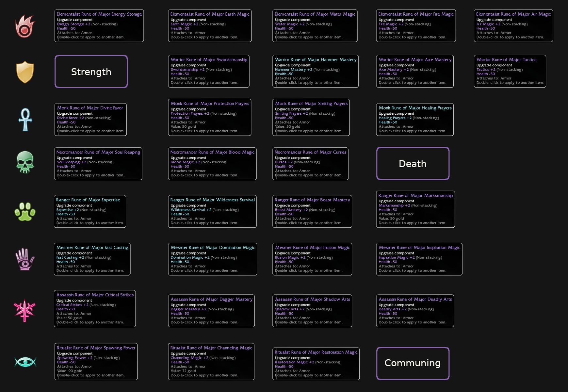Select the Monk ankh profession icon

[x=25, y=120]
